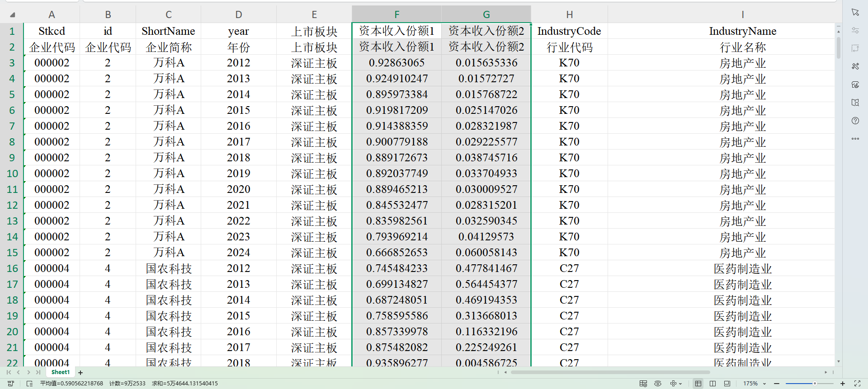This screenshot has width=868, height=389.
Task: Toggle eye protection mode icon
Action: pos(658,384)
